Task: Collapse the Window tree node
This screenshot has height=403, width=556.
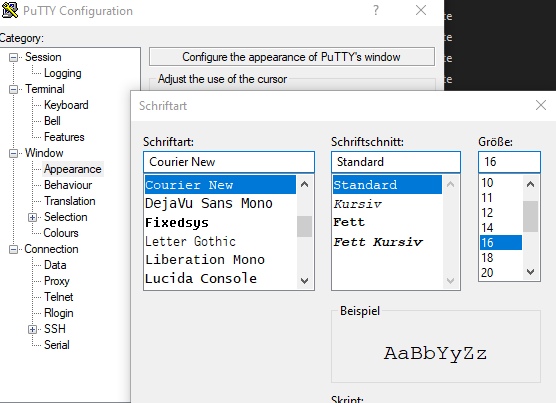Action: (x=13, y=153)
